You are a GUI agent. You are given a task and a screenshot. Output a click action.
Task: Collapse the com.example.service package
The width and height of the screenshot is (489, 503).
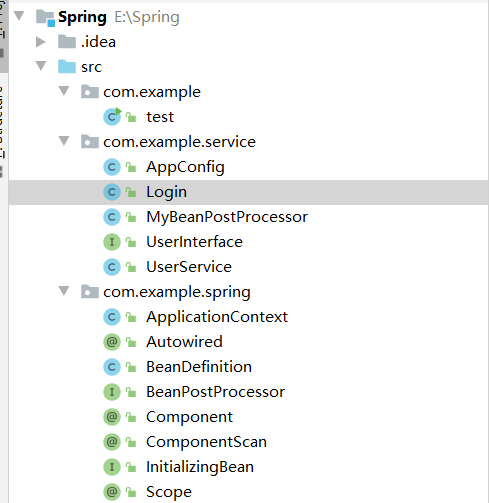tap(64, 141)
